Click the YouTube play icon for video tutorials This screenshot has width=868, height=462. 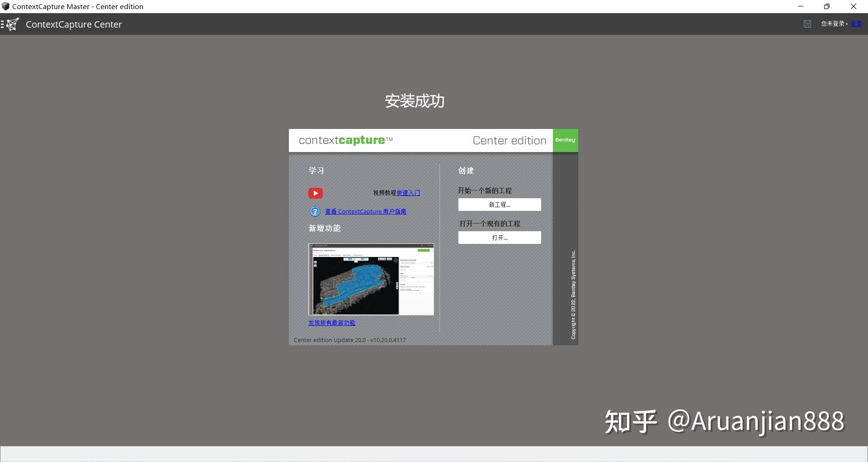[x=315, y=193]
